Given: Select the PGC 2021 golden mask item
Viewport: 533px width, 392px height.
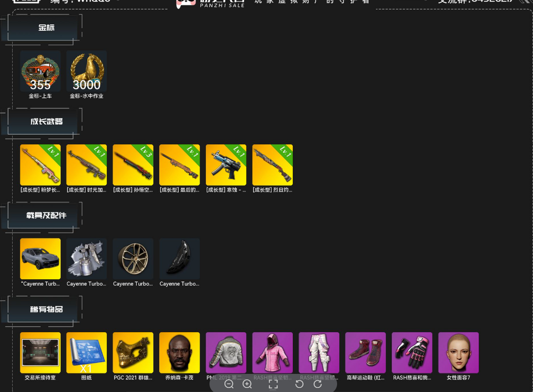Looking at the screenshot, I should pyautogui.click(x=133, y=353).
